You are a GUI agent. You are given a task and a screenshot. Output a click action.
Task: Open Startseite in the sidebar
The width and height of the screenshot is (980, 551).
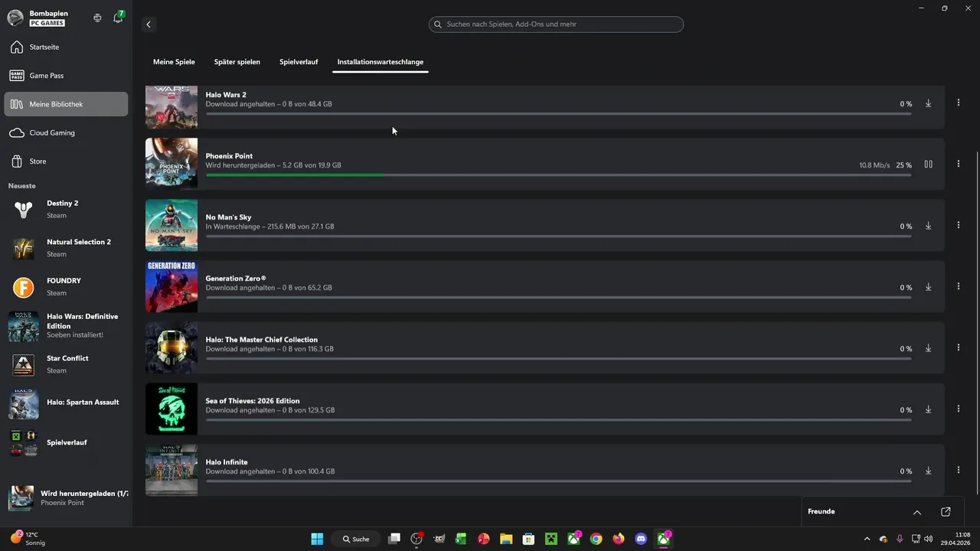click(x=66, y=47)
